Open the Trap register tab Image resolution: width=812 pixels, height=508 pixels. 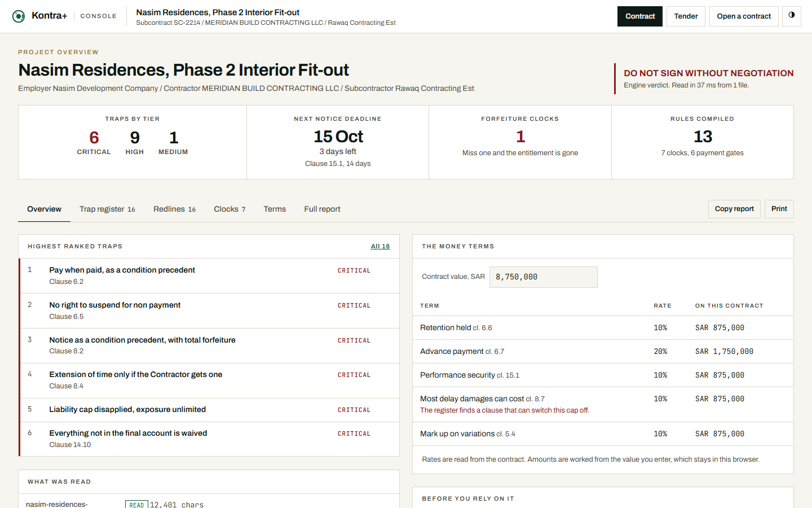pos(107,209)
